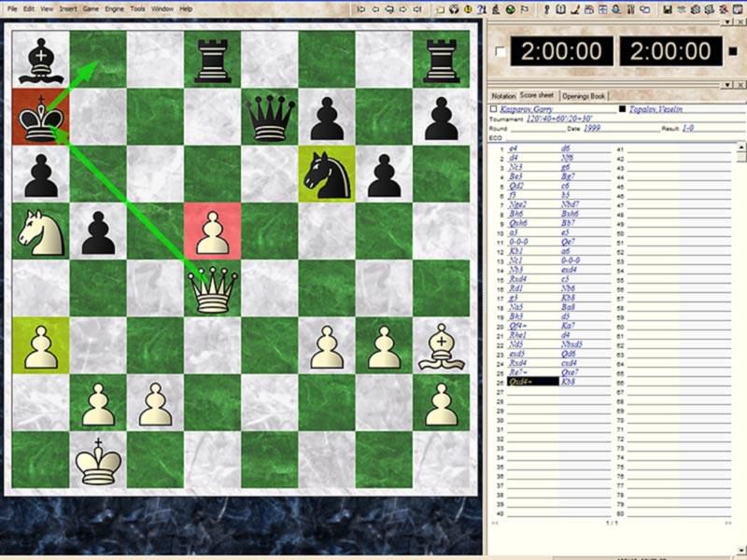Toggle the black square beside the right clock

coord(734,52)
